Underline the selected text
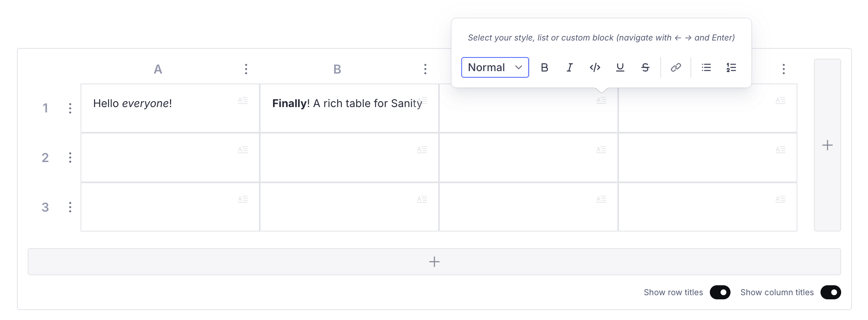The image size is (868, 320). pos(620,67)
